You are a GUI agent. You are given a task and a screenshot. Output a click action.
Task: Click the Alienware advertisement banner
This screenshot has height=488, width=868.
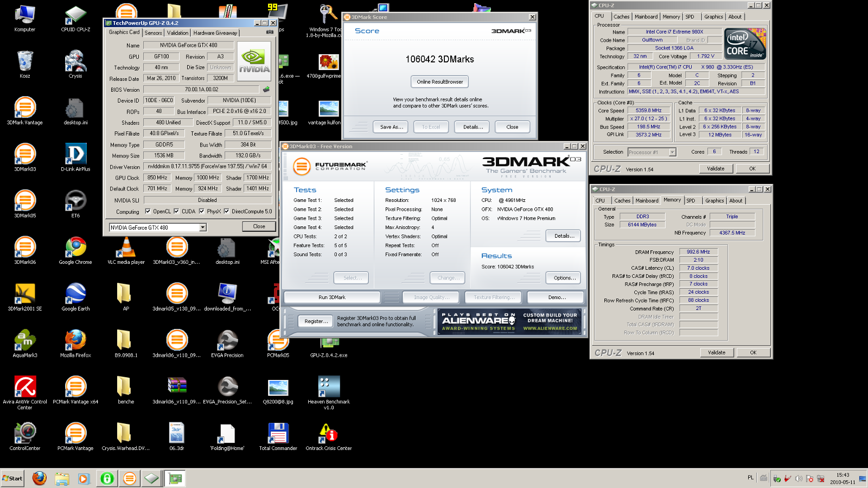509,321
